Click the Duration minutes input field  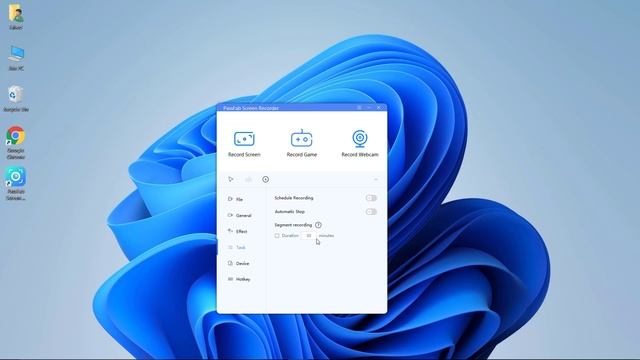[x=309, y=236]
